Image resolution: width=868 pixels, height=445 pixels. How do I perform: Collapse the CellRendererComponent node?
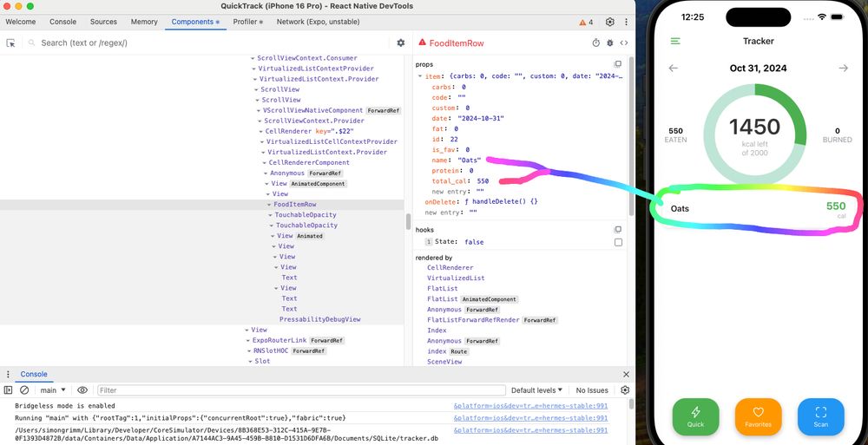pos(265,163)
